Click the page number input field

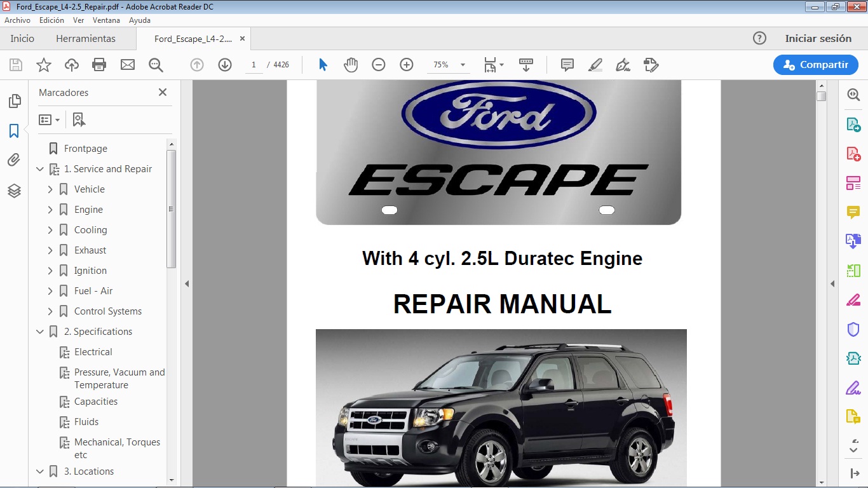point(254,64)
